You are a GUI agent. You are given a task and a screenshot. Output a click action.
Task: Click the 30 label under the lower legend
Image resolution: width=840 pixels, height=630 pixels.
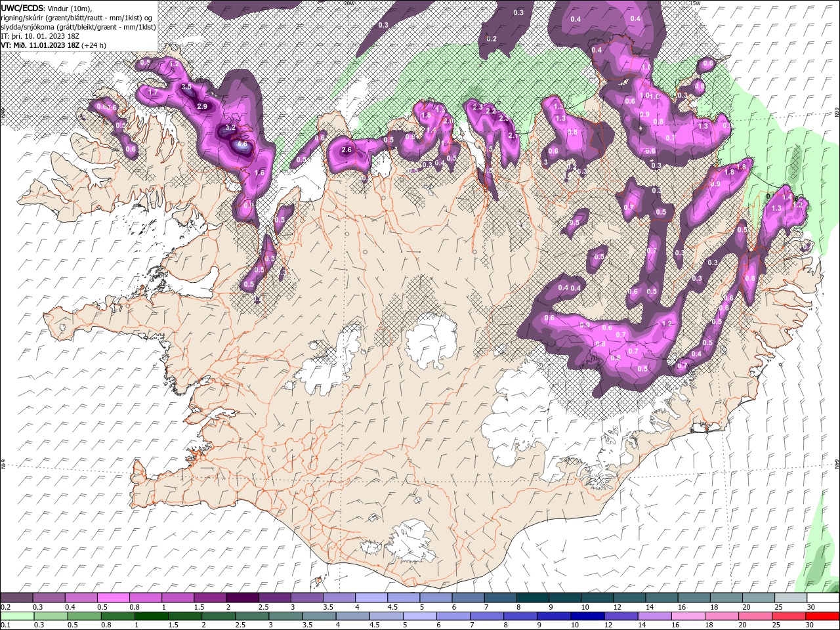tap(810, 625)
